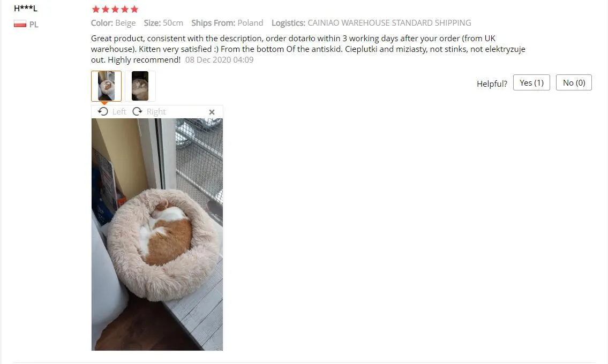Viewport: 608px width, 364px height.
Task: Click the CAINIAO WAREHOUSE STANDARD SHIPPING text
Action: point(389,23)
